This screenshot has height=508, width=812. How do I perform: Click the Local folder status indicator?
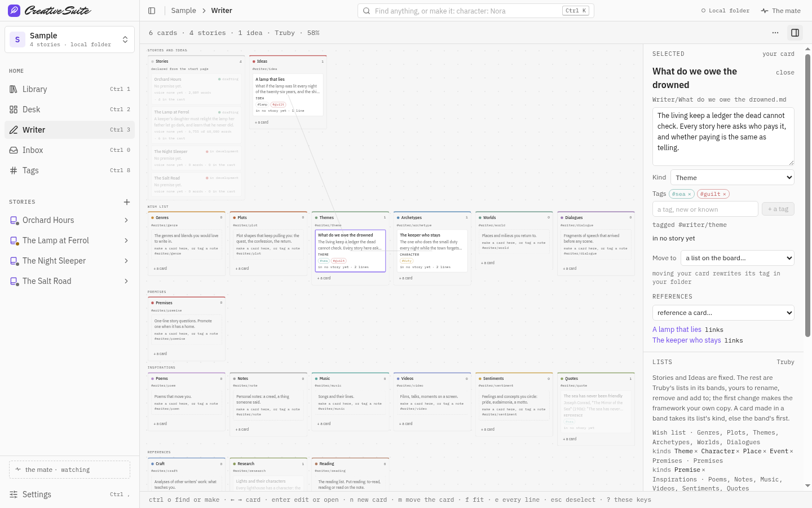coord(725,11)
